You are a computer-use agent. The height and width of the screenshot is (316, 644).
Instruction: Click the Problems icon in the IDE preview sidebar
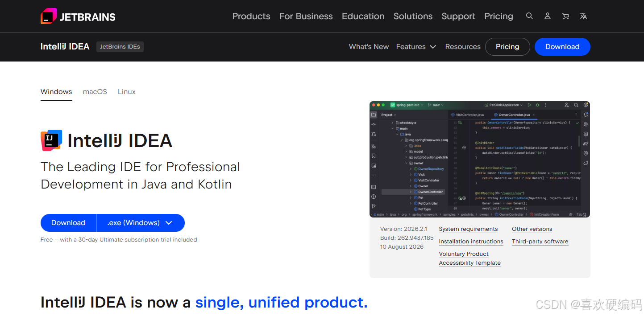(374, 197)
